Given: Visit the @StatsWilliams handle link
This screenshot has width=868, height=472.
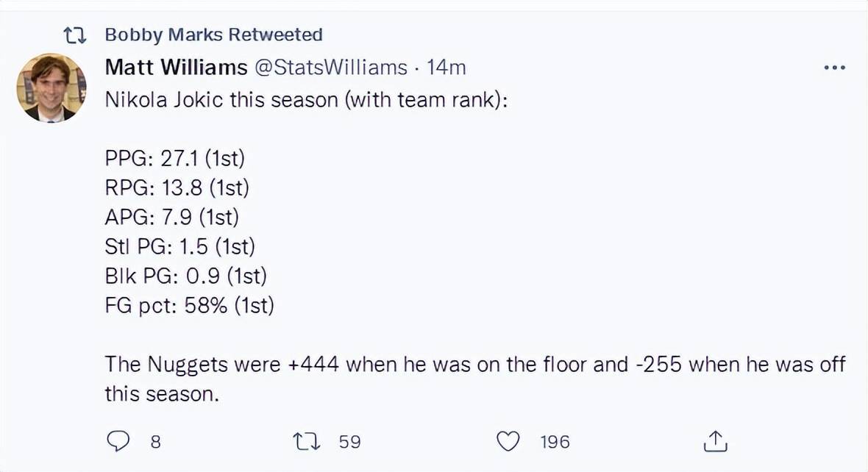Looking at the screenshot, I should [x=330, y=68].
